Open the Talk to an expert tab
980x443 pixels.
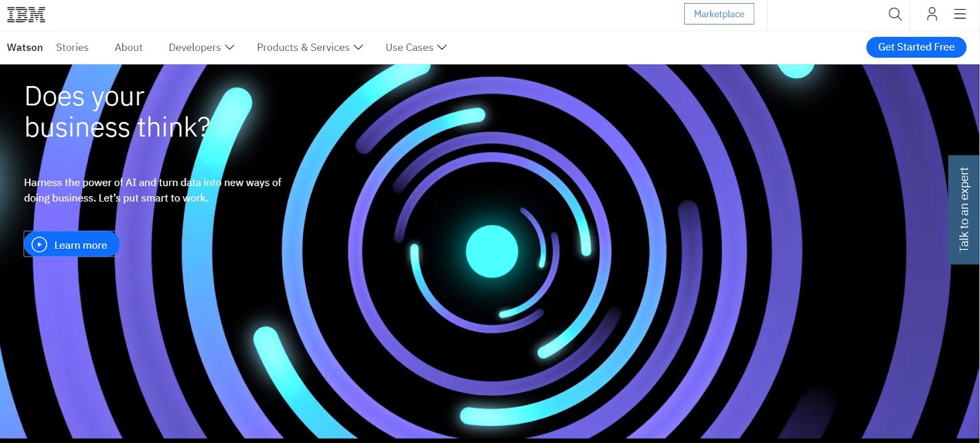tap(964, 210)
